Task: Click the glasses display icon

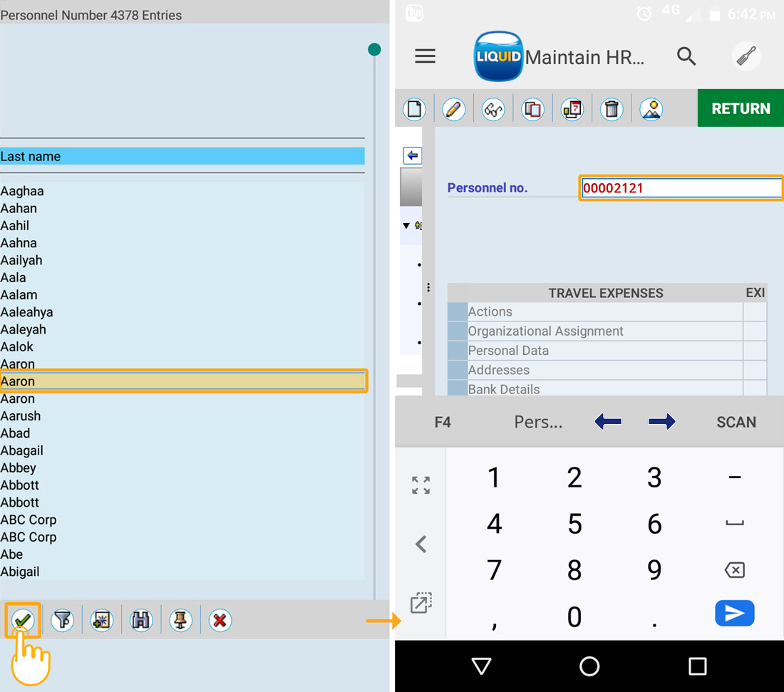Action: point(493,109)
